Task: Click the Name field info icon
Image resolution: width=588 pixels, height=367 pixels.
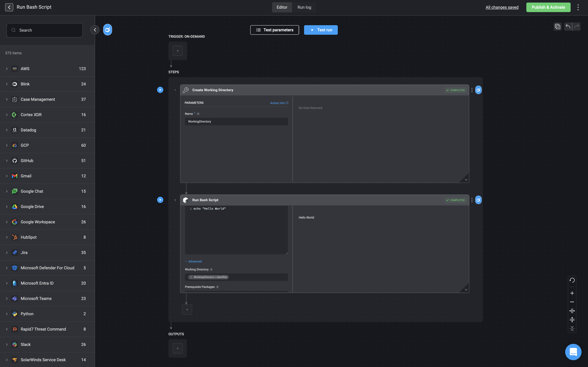Action: pyautogui.click(x=198, y=114)
